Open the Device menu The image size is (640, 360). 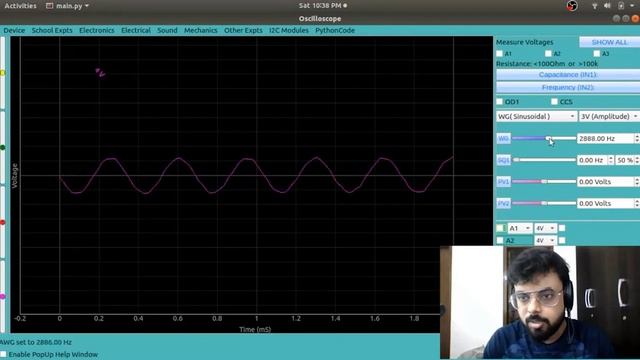coord(14,30)
